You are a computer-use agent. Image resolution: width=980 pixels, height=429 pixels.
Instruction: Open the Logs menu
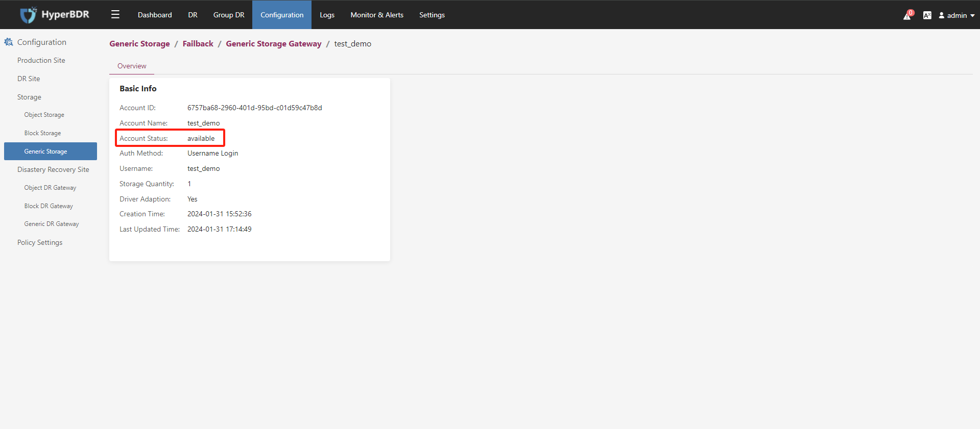coord(327,15)
